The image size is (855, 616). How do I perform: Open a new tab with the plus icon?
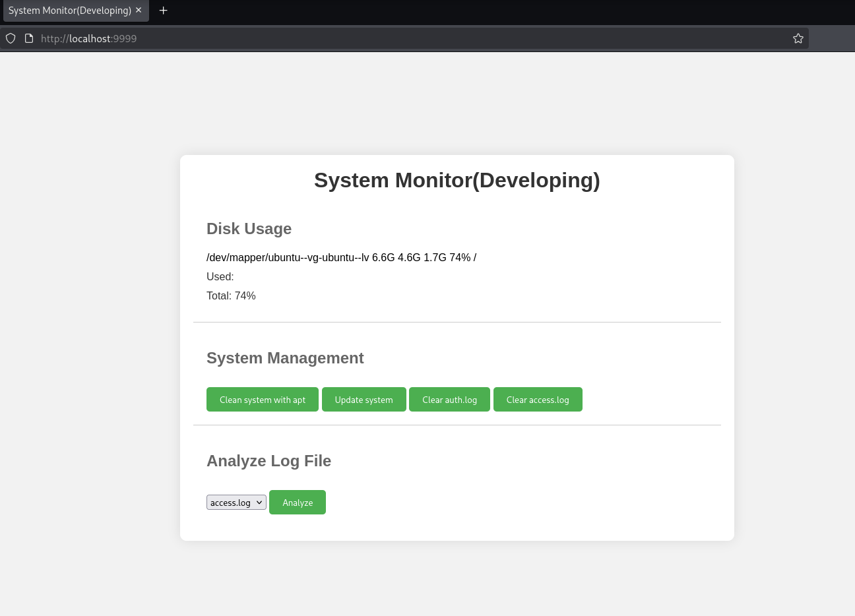163,11
